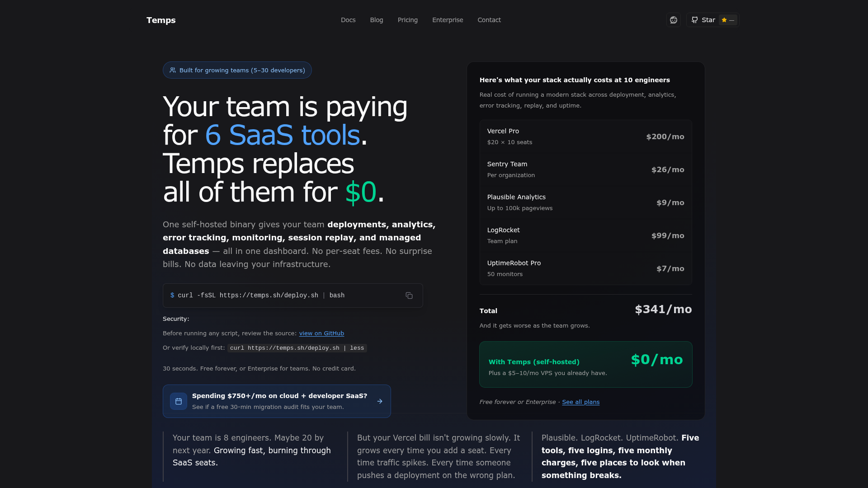Click the Vercel Pro cost row
Viewport: 868px width, 488px height.
point(585,136)
